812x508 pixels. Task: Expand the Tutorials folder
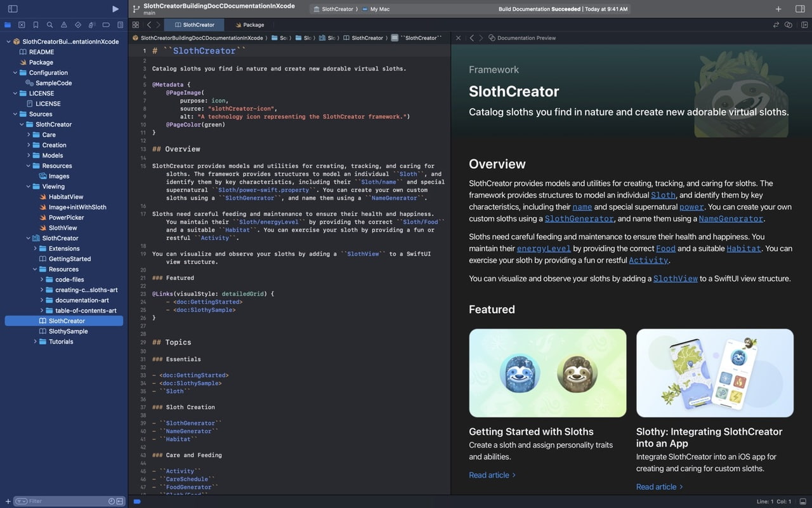pos(35,342)
